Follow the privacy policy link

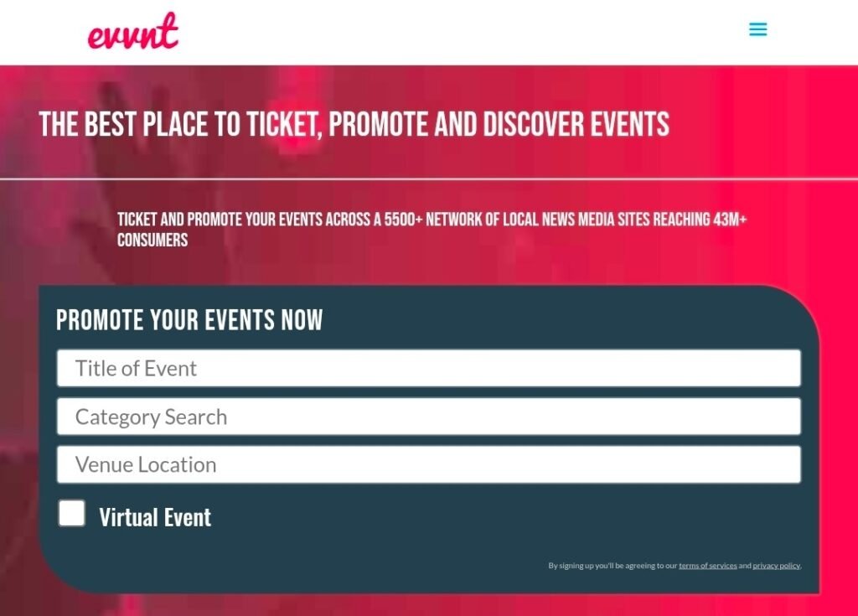776,566
